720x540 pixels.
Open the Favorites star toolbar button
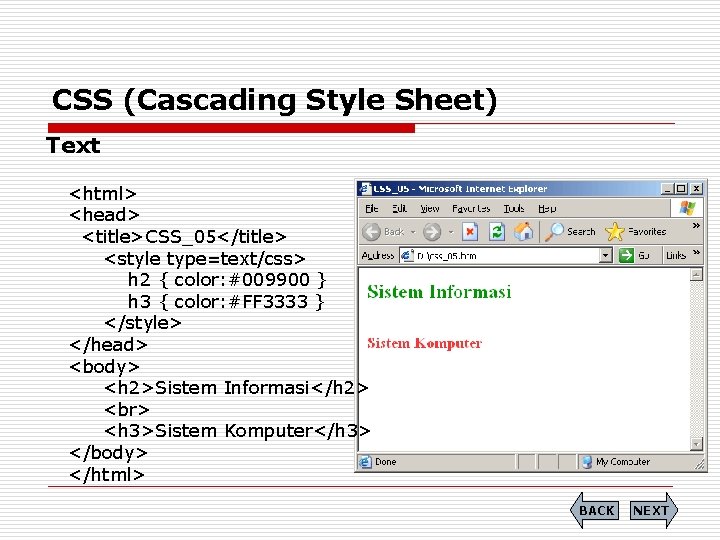[636, 231]
